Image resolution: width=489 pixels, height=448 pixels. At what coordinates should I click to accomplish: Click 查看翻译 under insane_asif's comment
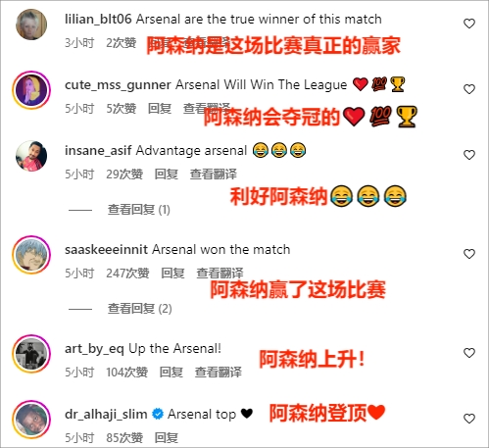[x=214, y=174]
